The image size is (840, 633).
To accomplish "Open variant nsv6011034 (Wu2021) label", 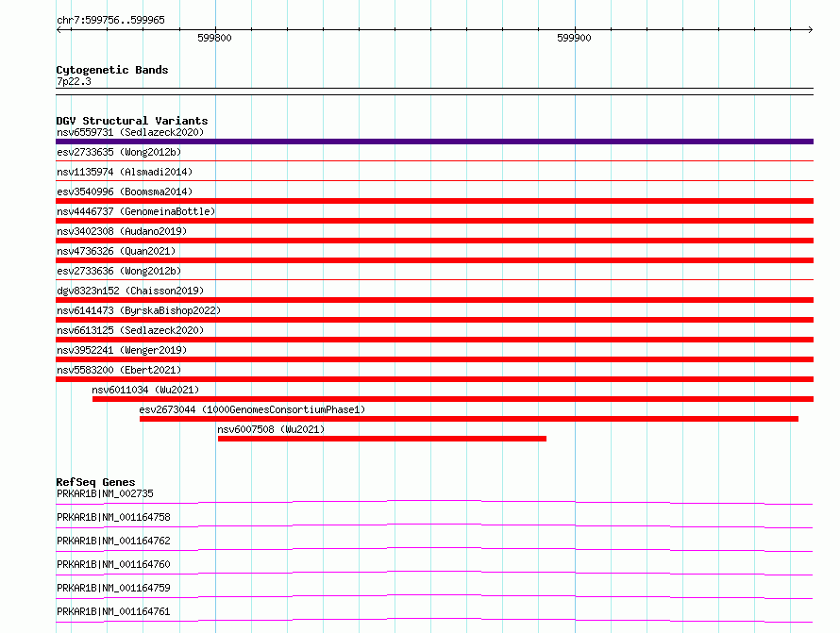I will [x=145, y=390].
